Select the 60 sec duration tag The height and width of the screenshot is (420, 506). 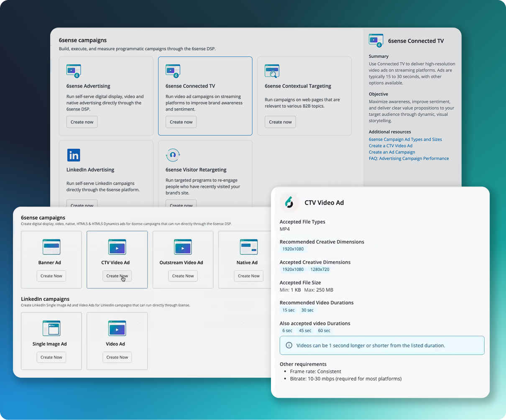click(x=324, y=330)
